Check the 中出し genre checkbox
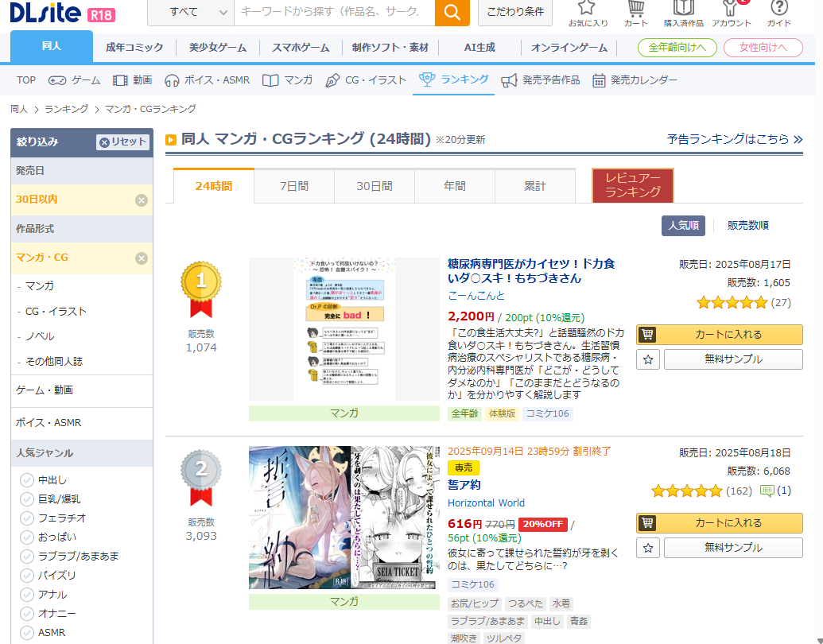 [x=27, y=480]
